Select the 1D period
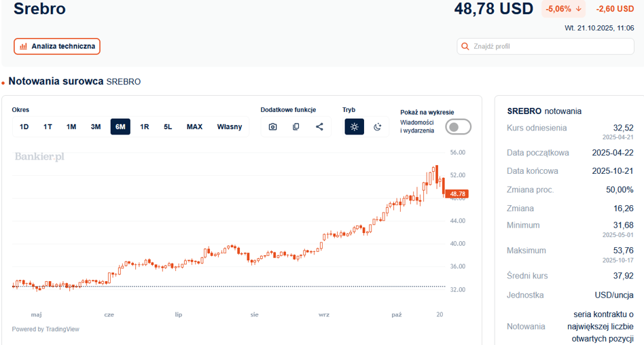 [24, 127]
